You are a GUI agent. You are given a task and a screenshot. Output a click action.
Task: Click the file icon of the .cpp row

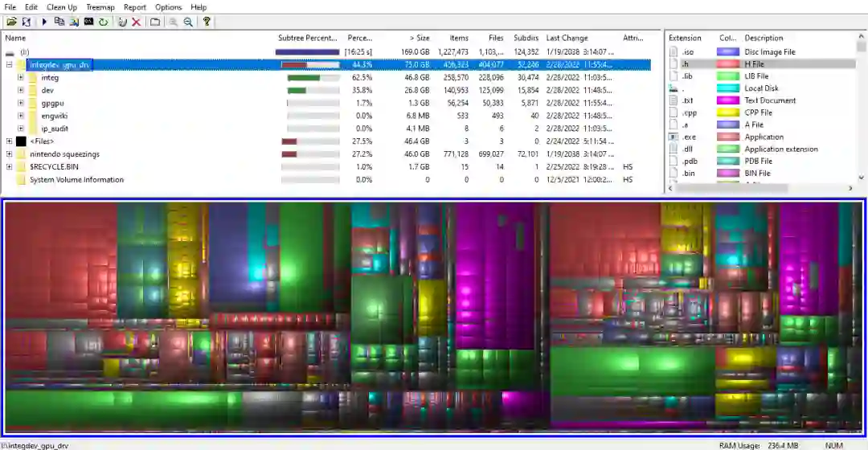(x=674, y=112)
